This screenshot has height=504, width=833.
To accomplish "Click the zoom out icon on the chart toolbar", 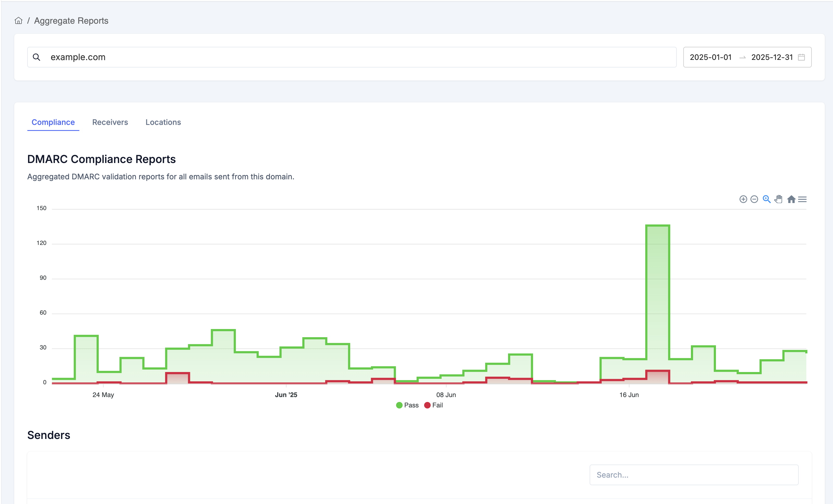I will [754, 199].
